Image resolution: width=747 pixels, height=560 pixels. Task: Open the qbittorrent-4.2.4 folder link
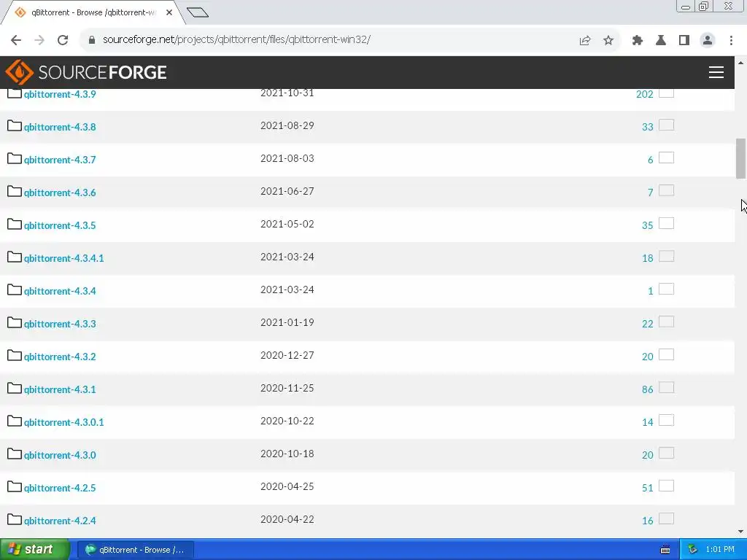pos(60,521)
